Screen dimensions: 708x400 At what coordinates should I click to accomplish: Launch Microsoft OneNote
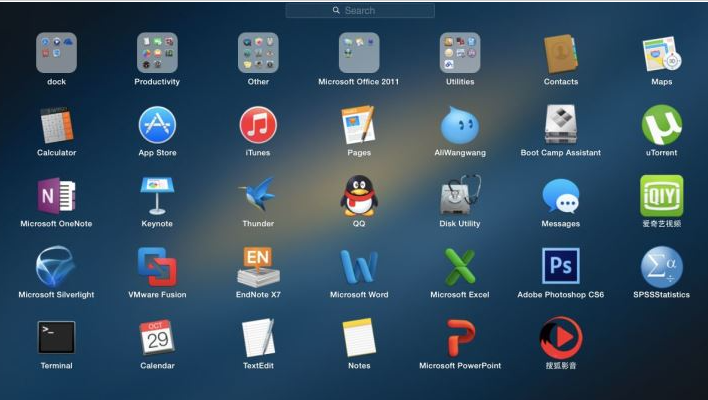click(x=56, y=196)
